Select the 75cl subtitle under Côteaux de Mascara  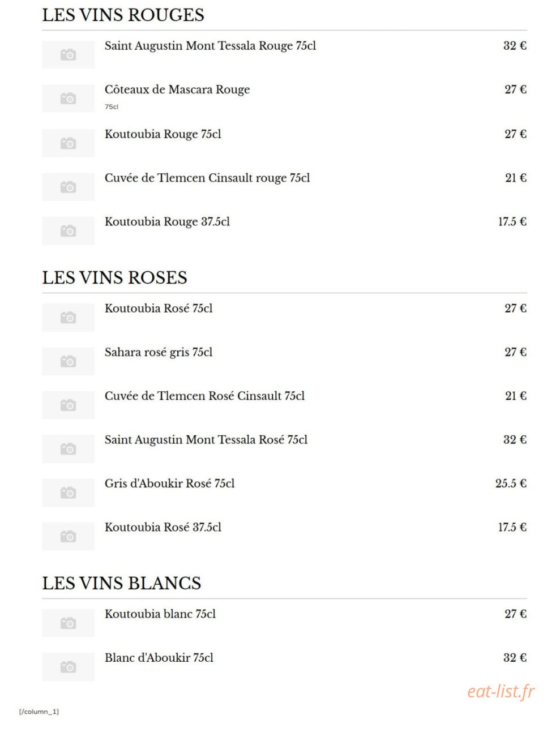pyautogui.click(x=112, y=106)
